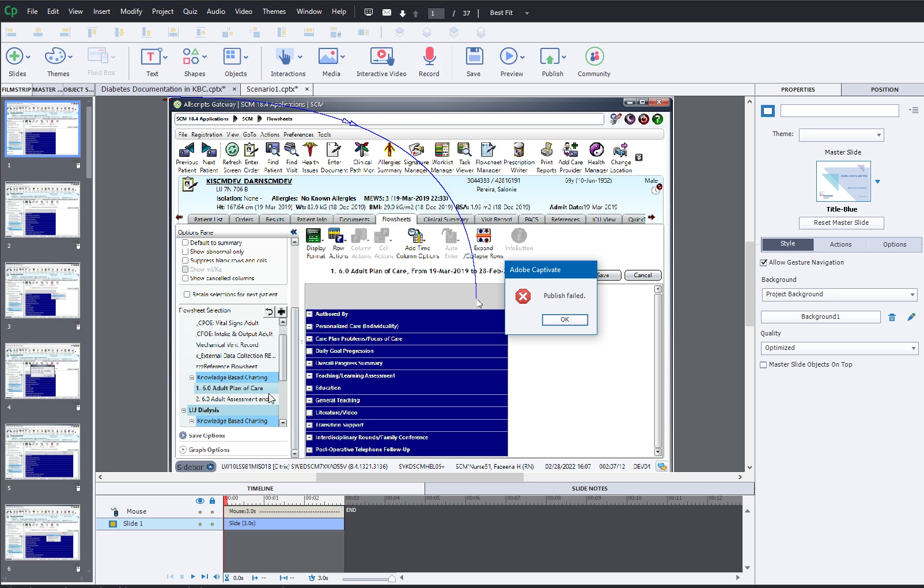Open the Quiz menu
924x588 pixels.
[x=190, y=12]
